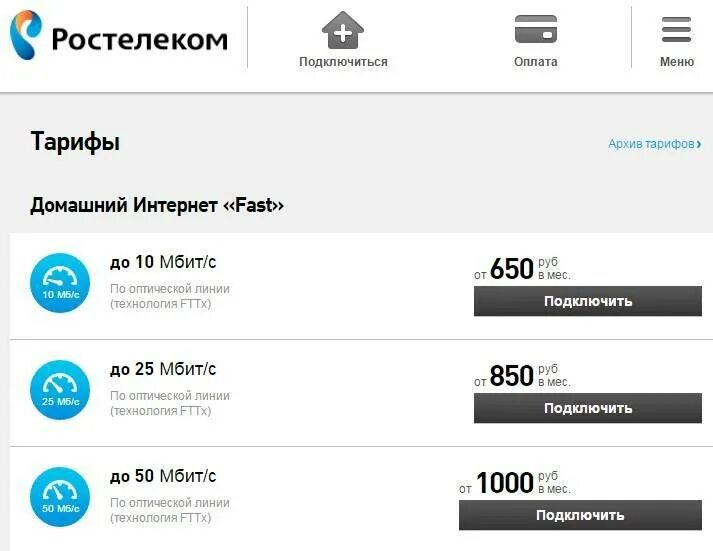This screenshot has width=713, height=551.
Task: Click the house plus Подключиться icon
Action: tap(343, 30)
